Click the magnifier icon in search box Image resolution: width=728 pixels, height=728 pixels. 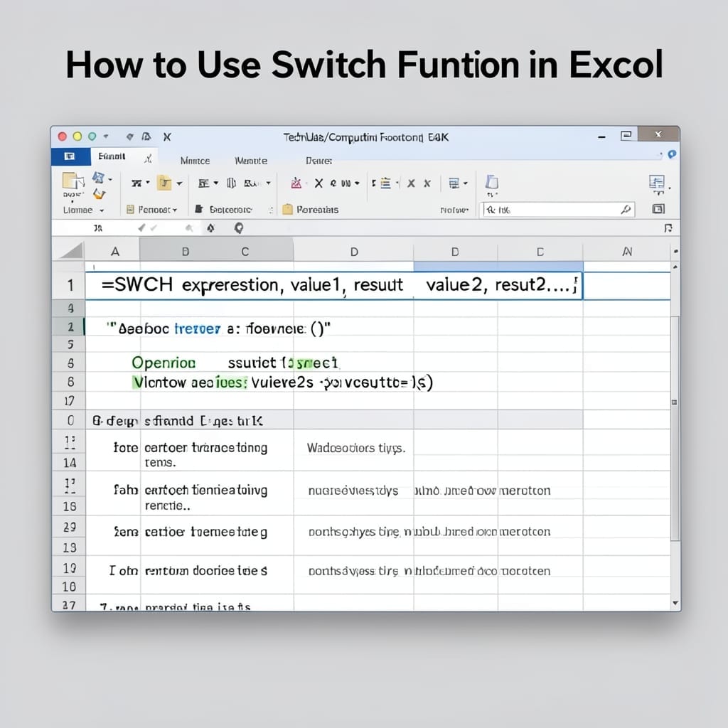coord(626,210)
